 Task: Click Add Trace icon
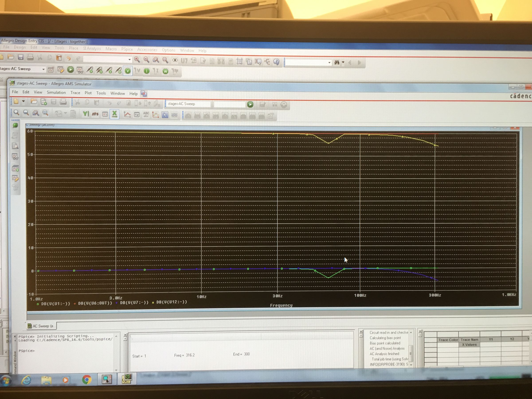coord(127,114)
